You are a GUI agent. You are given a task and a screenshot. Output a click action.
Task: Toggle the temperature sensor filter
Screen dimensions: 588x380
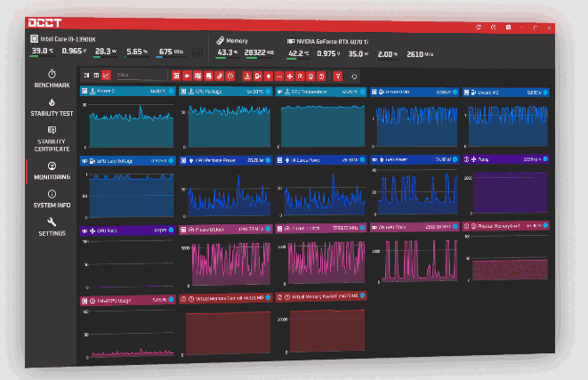click(247, 77)
